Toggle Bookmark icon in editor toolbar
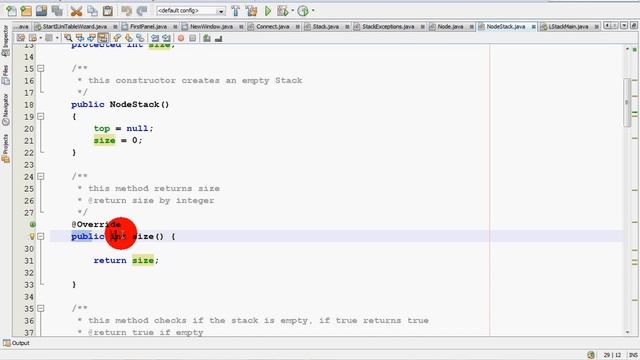This screenshot has width=640, height=360. tap(140, 38)
